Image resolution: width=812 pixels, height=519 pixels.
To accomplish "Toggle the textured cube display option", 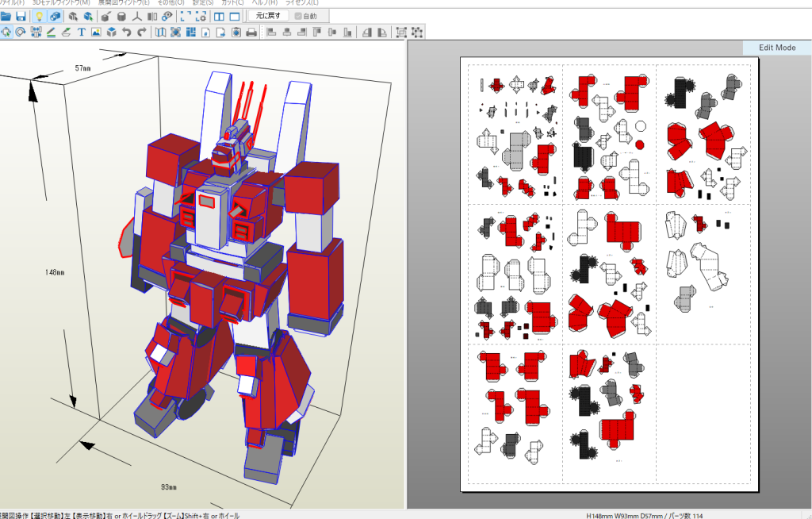I will 55,17.
